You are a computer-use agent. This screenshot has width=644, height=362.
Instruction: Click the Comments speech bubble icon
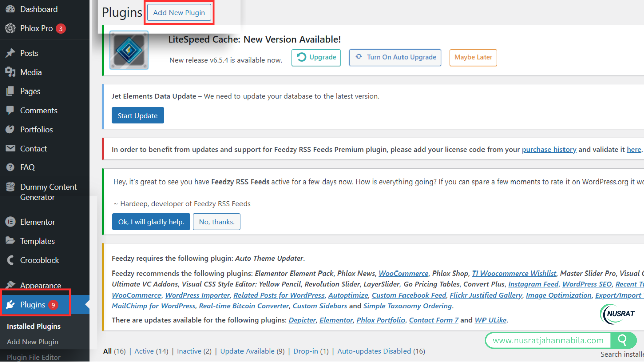[10, 110]
